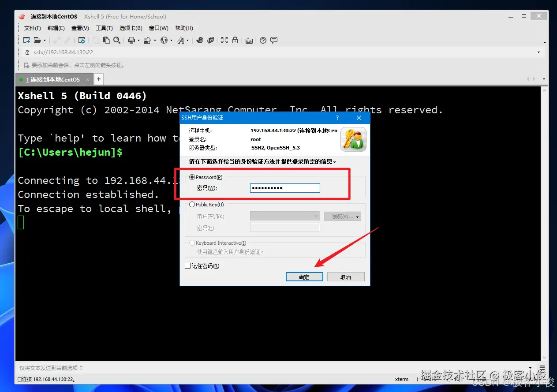The height and width of the screenshot is (392, 557).
Task: Click the Font letter A icon
Action: point(180,40)
